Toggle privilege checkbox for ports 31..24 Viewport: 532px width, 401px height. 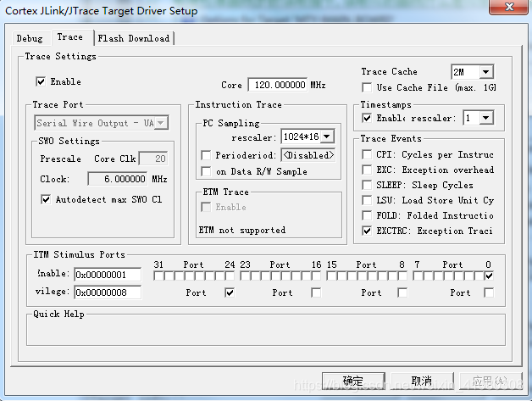tap(230, 292)
